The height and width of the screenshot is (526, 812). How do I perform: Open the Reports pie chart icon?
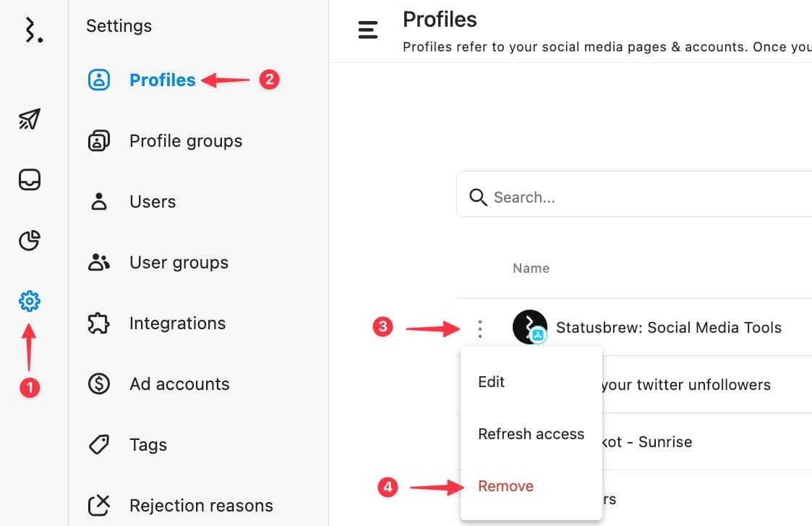(30, 240)
